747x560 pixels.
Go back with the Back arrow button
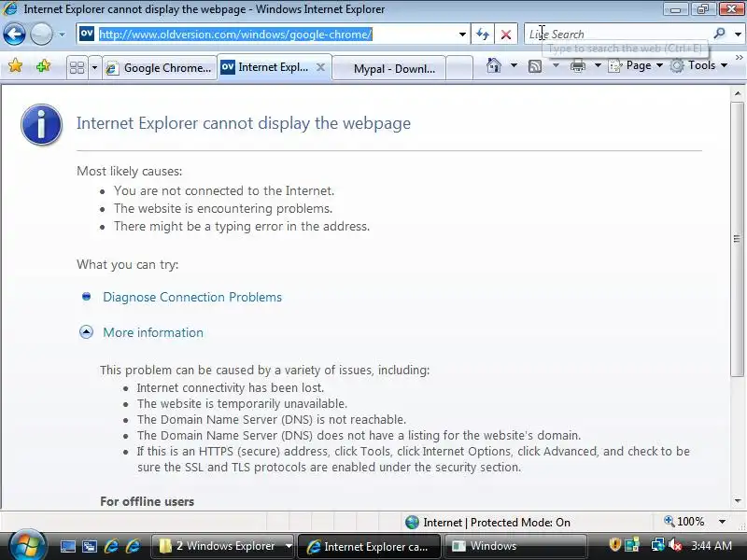(14, 35)
